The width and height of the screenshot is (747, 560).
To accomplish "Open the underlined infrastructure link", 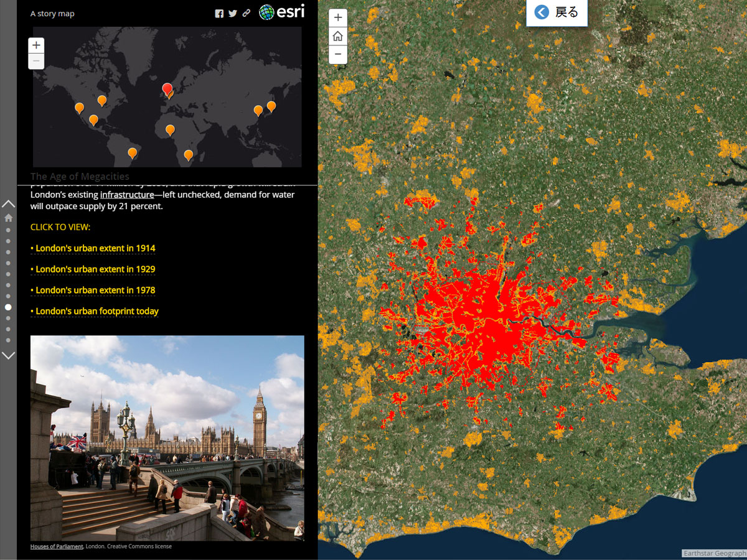I will [127, 195].
